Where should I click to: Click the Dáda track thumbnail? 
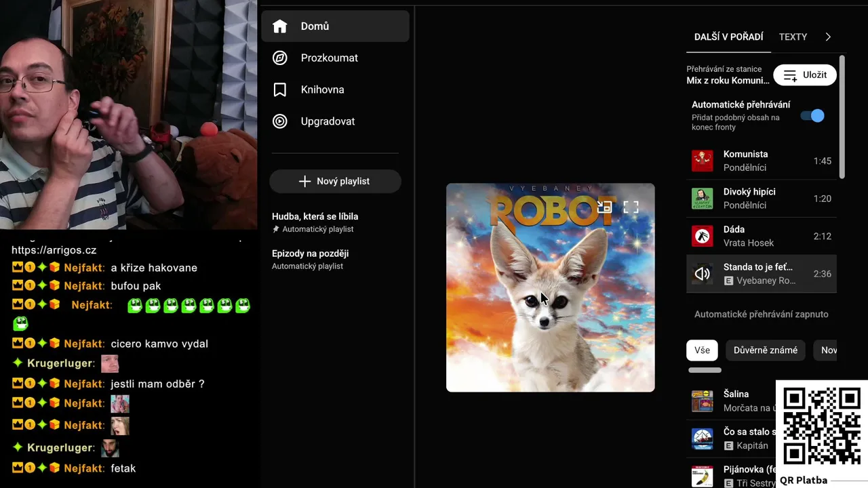click(x=703, y=236)
